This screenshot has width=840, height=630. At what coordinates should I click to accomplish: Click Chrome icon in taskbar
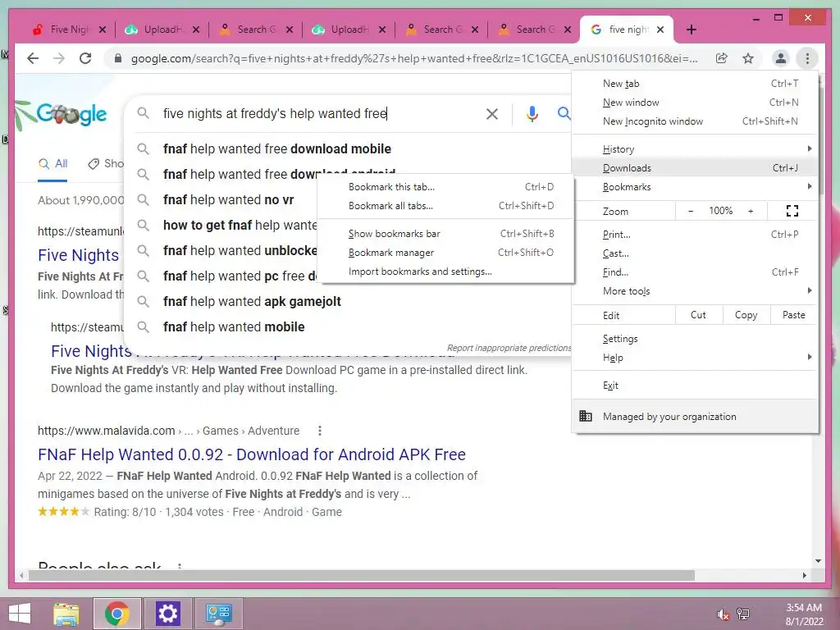point(117,614)
